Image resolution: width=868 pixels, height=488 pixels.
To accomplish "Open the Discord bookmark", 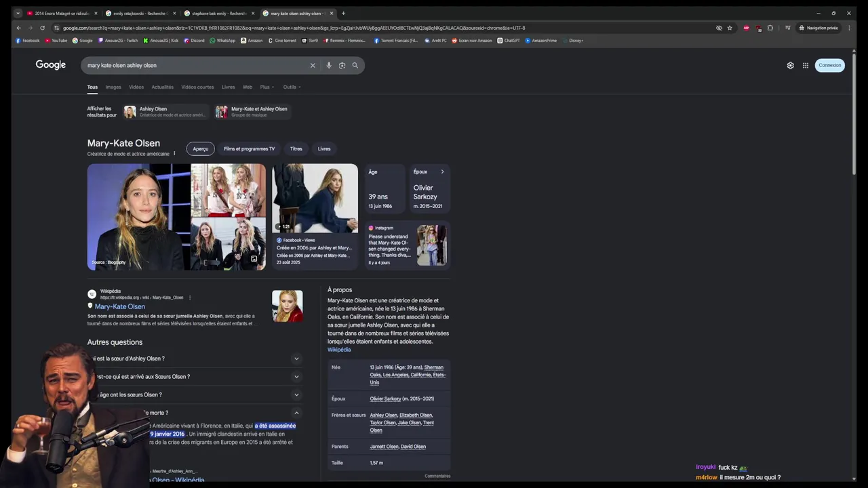I will [194, 41].
